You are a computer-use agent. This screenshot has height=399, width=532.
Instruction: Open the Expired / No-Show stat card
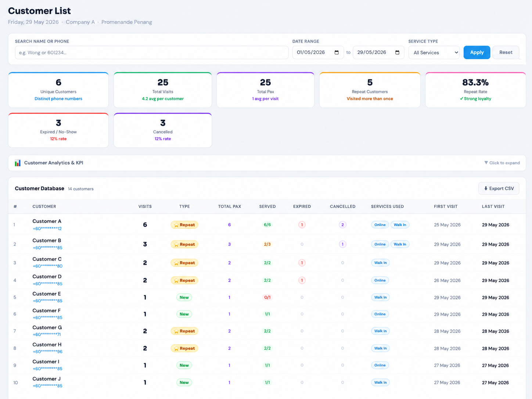click(x=58, y=130)
